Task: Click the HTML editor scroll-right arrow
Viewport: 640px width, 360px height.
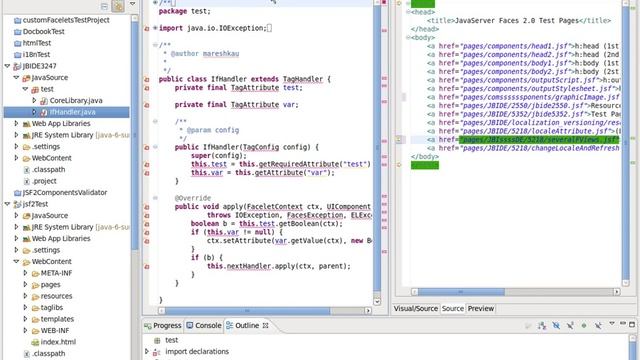Action: point(617,292)
